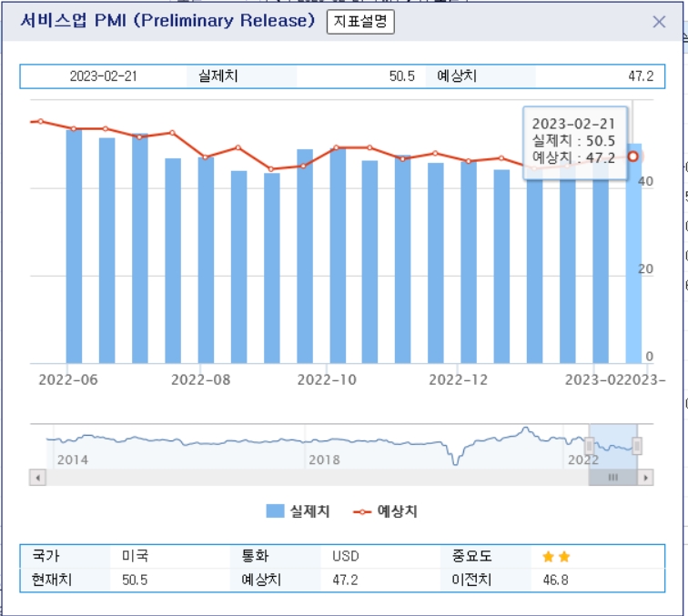688x616 pixels.
Task: Click the bottom table 예상치 value 47.2
Action: (345, 580)
